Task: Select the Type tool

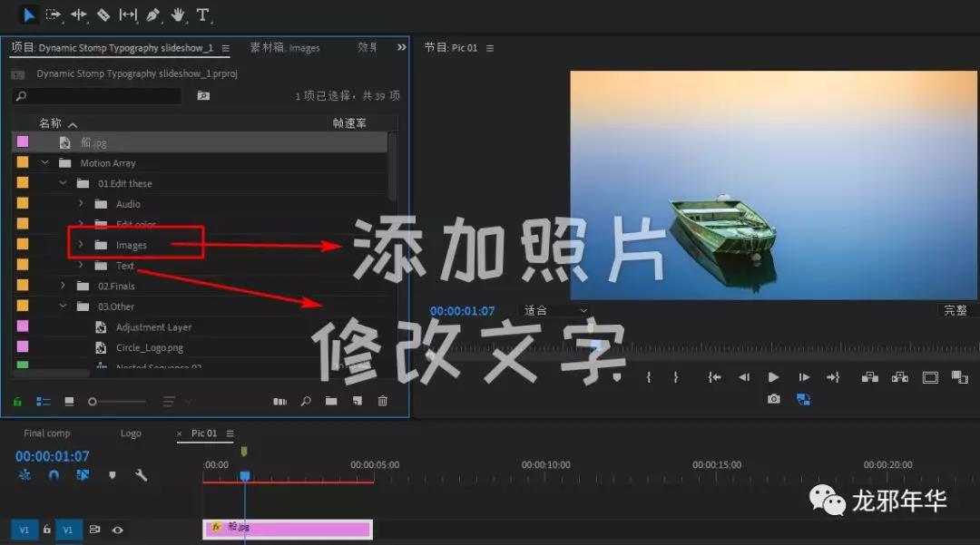Action: click(x=202, y=15)
